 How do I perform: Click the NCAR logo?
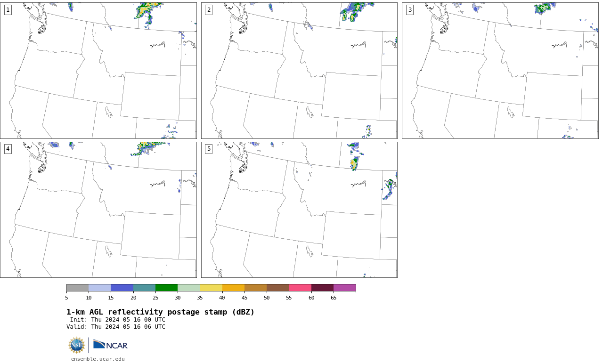pyautogui.click(x=110, y=345)
